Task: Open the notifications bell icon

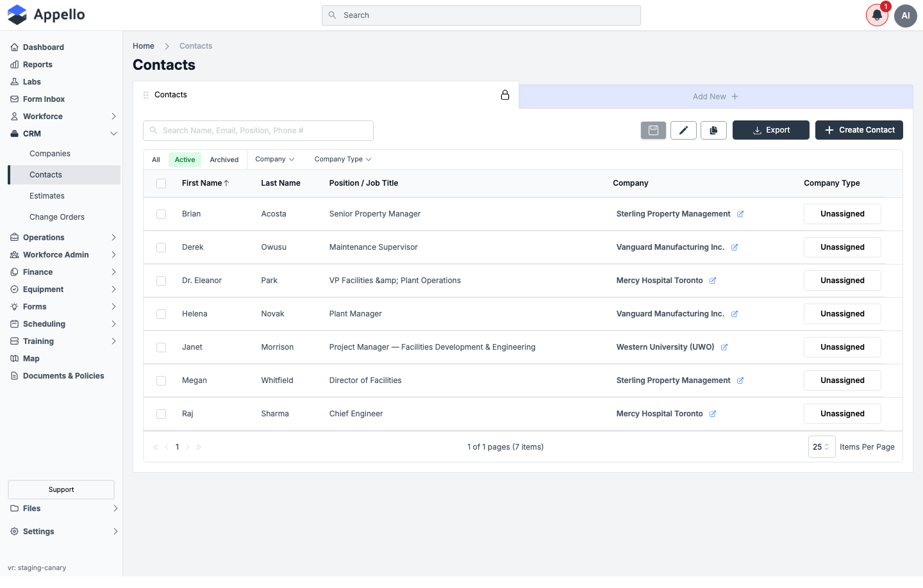Action: click(877, 15)
